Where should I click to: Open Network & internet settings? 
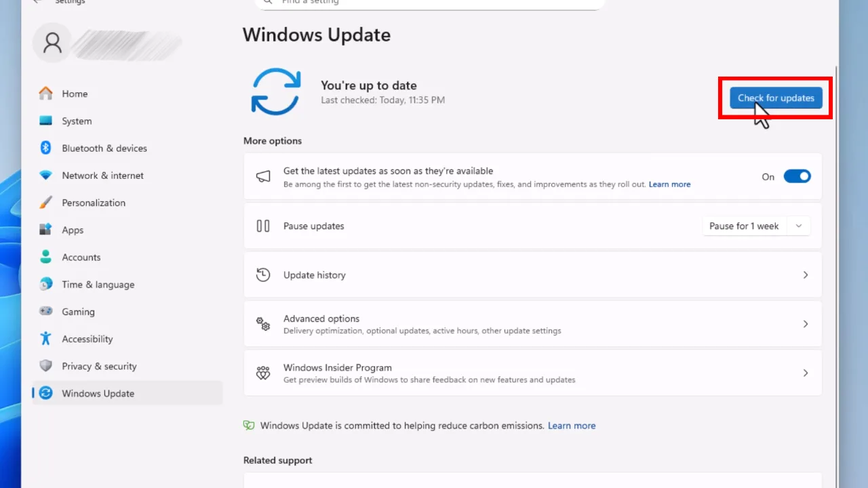(127, 175)
